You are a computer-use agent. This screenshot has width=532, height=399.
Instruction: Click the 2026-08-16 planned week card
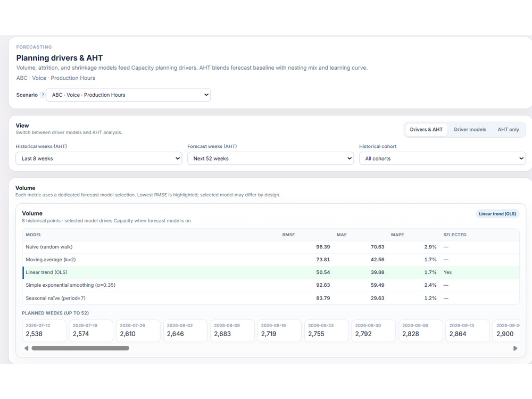tap(279, 330)
